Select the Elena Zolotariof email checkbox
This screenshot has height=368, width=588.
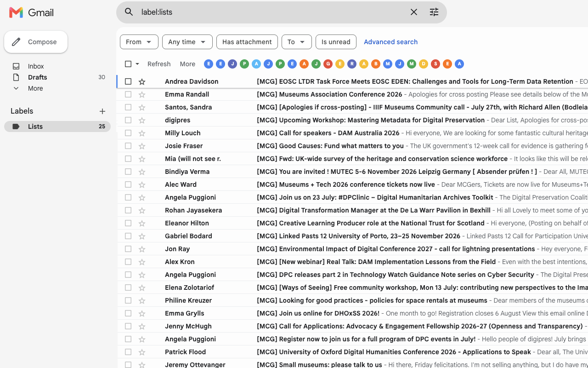pyautogui.click(x=128, y=287)
